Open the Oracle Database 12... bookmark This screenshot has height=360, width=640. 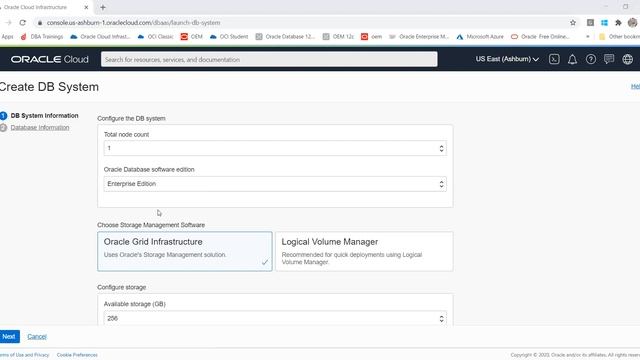pyautogui.click(x=285, y=37)
